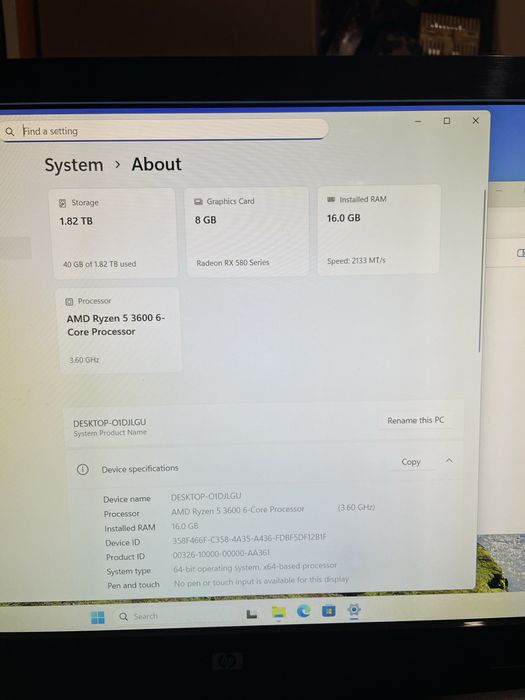Collapse the Device specifications section

click(x=449, y=460)
